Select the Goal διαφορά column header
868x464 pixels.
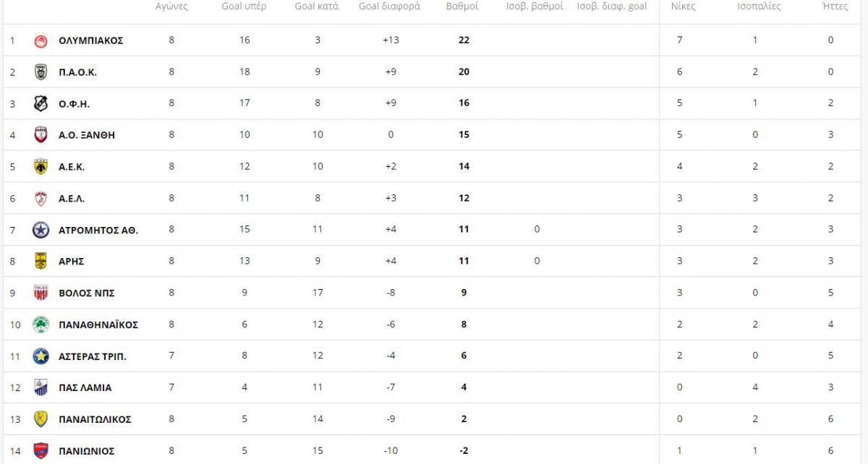(x=389, y=7)
